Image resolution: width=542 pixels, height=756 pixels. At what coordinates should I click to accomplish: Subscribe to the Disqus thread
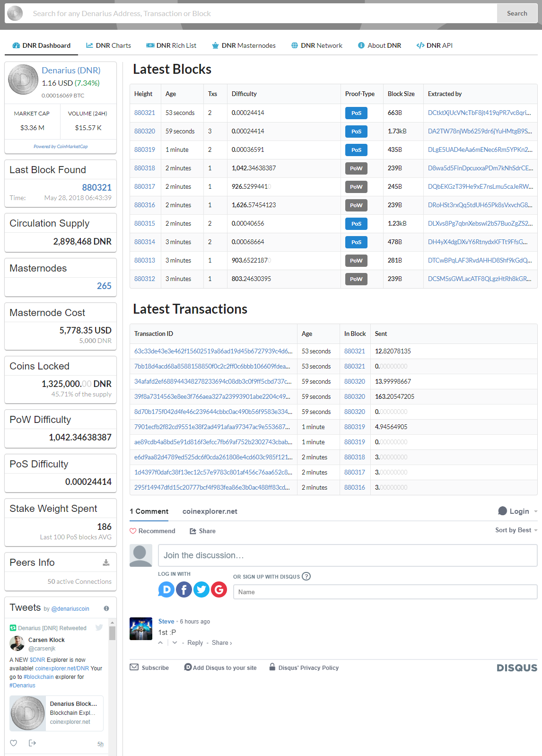tap(149, 668)
